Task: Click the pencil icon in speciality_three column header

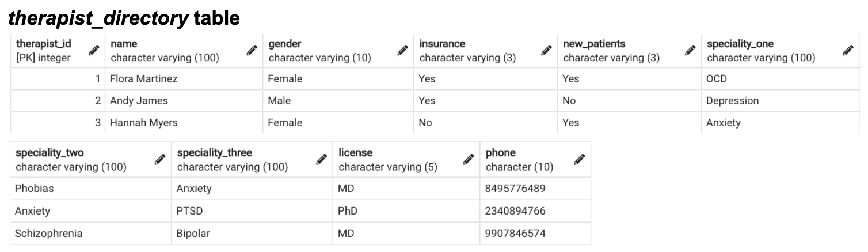Action: pos(322,160)
